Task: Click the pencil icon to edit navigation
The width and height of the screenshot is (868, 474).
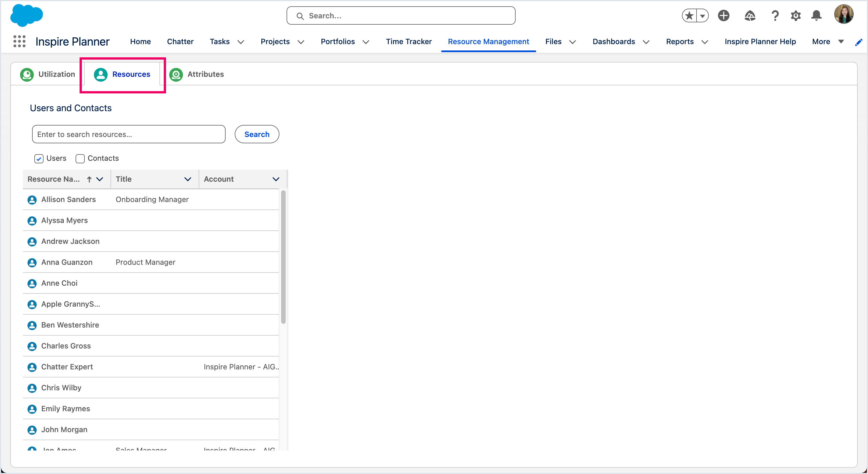Action: pos(859,42)
